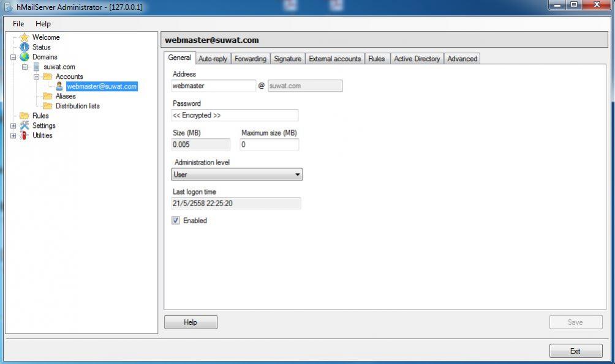Select Distribution lists in the tree
The width and height of the screenshot is (615, 364).
click(x=78, y=106)
